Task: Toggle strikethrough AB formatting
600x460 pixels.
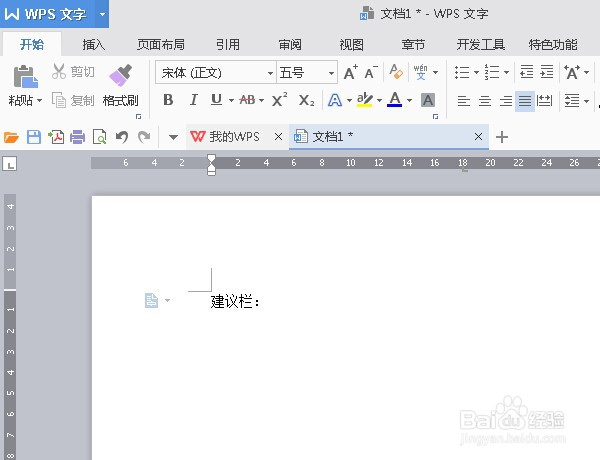Action: 247,100
